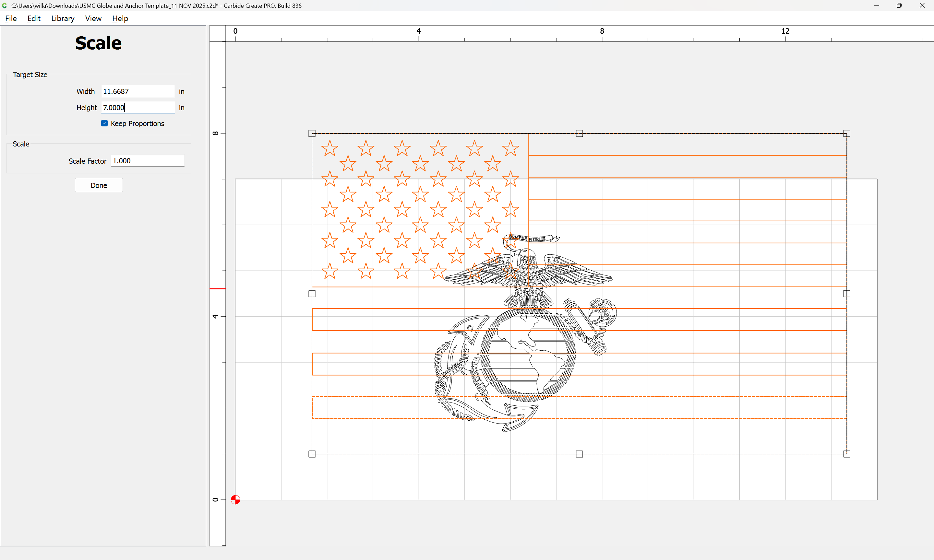Click the middle-right selection handle
The width and height of the screenshot is (934, 560).
coord(846,294)
